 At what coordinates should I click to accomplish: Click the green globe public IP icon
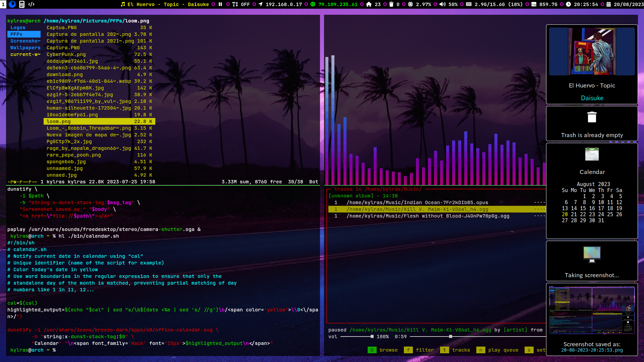(313, 4)
